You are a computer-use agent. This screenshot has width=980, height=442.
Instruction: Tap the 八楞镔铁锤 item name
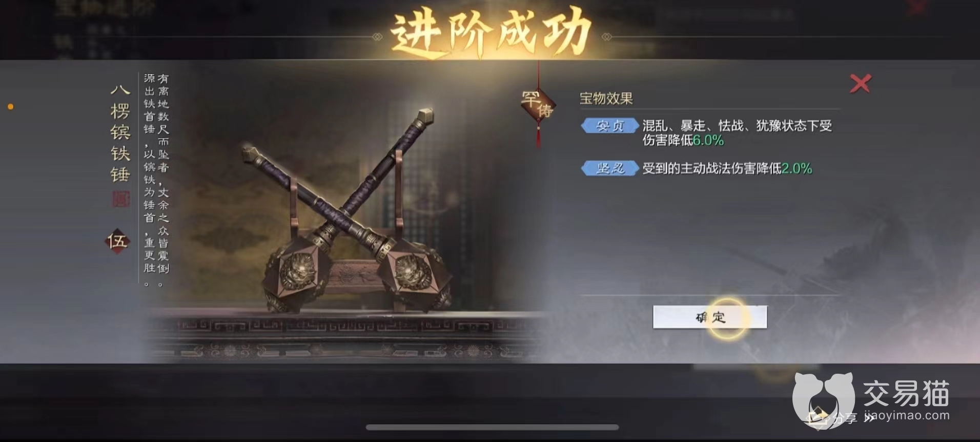(120, 133)
